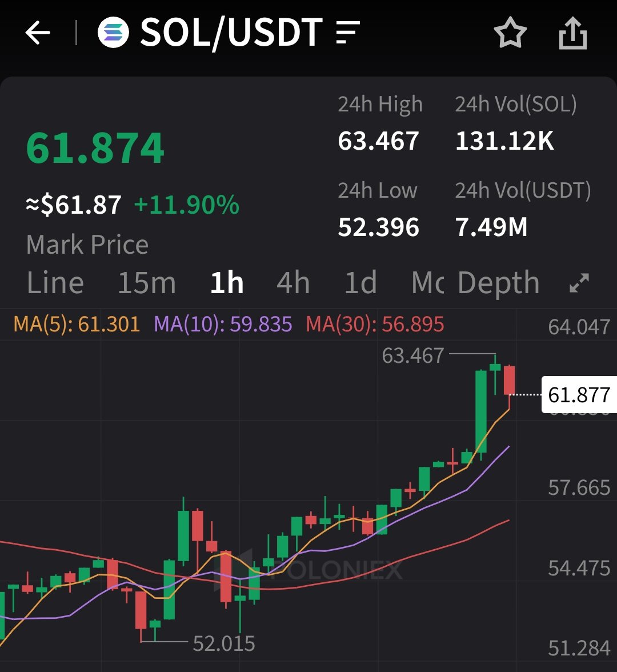The image size is (617, 672).
Task: Enable the 1d candle view
Action: pyautogui.click(x=360, y=282)
